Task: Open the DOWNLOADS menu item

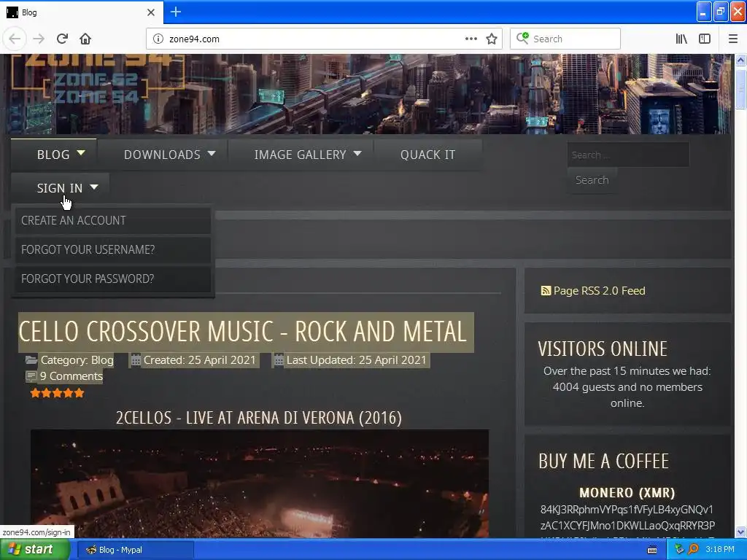Action: [x=162, y=155]
